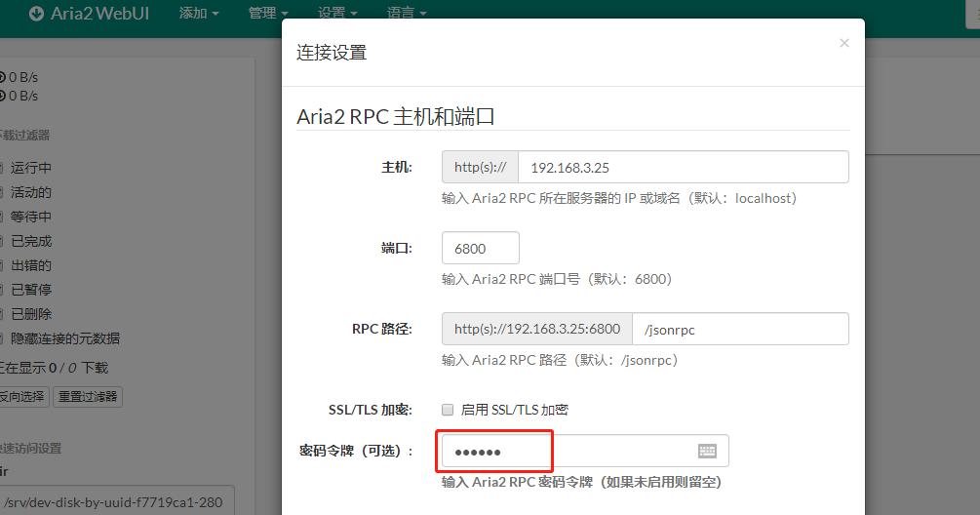Click the 主机 label
Image resolution: width=980 pixels, height=515 pixels.
(396, 168)
